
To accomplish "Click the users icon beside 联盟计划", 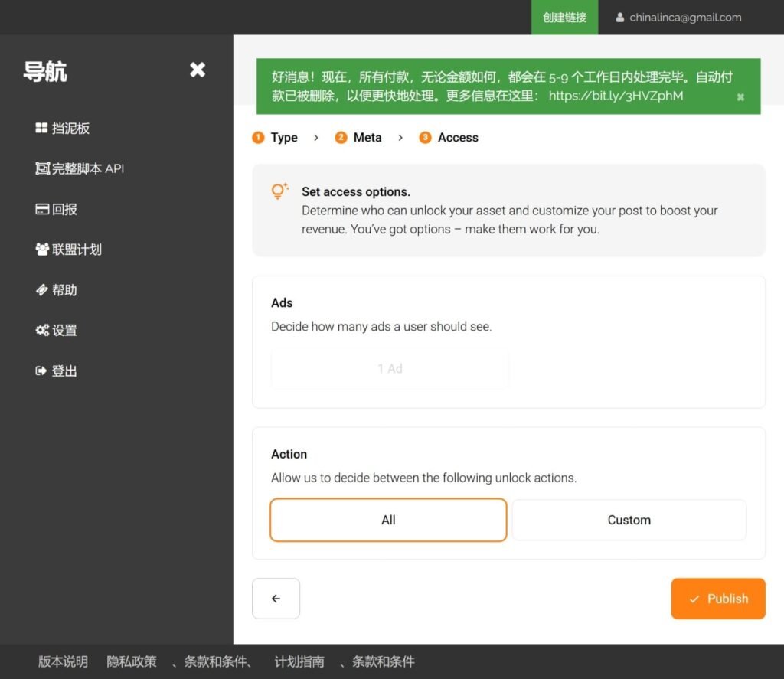I will tap(42, 250).
